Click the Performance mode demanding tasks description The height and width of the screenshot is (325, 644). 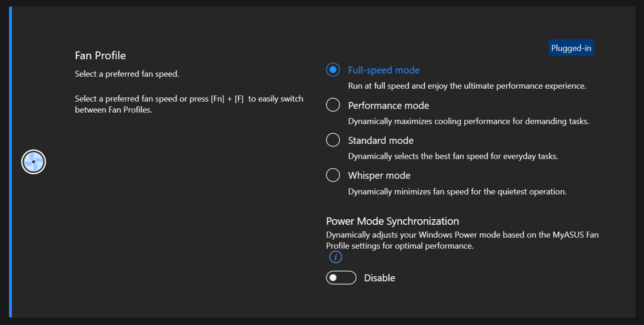[468, 121]
